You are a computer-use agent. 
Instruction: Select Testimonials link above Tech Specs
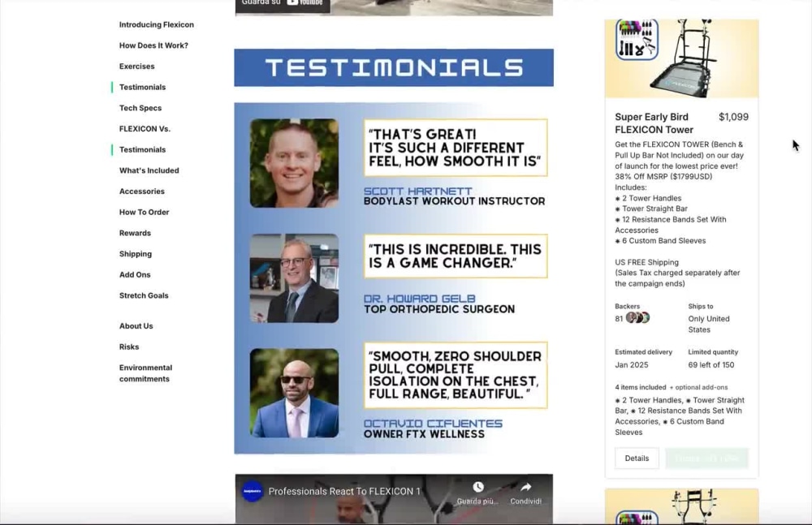coord(142,87)
